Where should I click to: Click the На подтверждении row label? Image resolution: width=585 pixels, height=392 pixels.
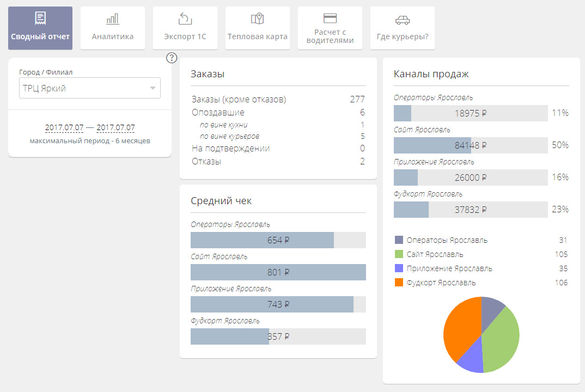(x=230, y=149)
